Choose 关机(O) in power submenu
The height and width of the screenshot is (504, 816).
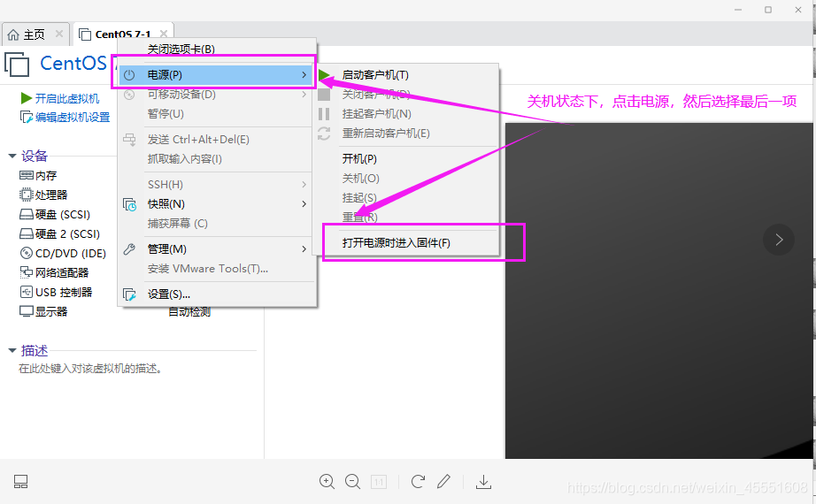click(360, 179)
